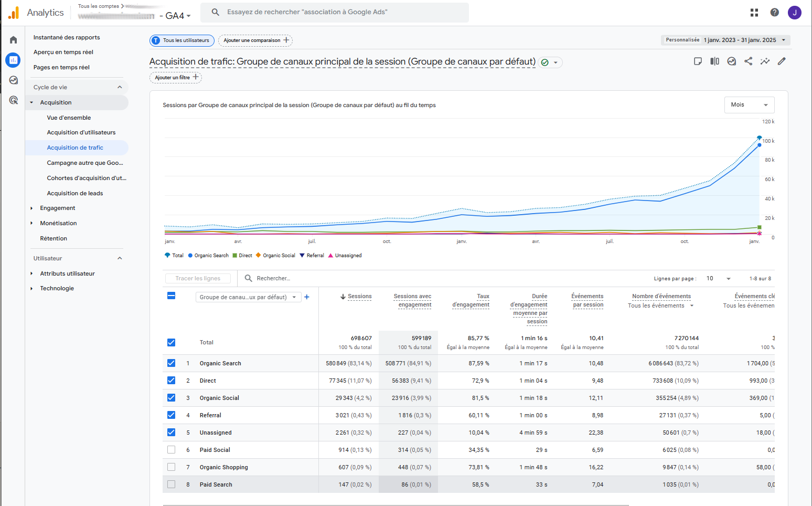Image resolution: width=812 pixels, height=506 pixels.
Task: Open Instantané des rapports
Action: click(x=67, y=37)
